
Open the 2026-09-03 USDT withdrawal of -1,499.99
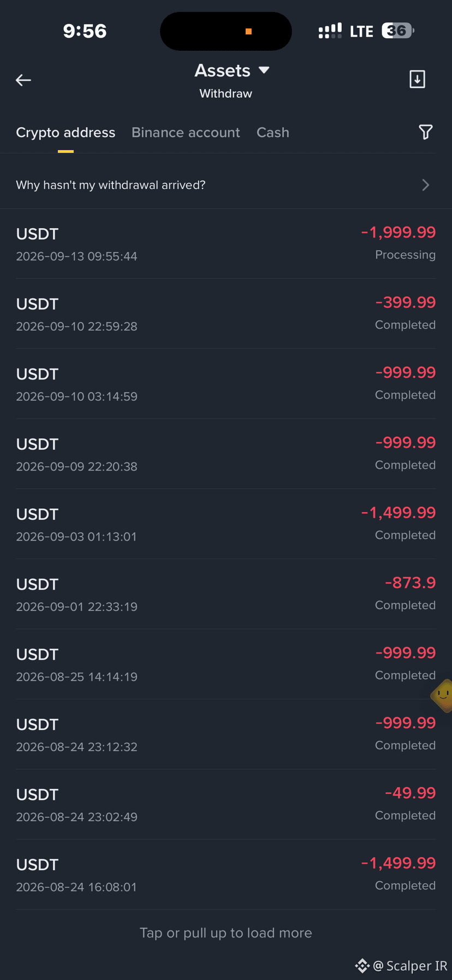tap(226, 524)
